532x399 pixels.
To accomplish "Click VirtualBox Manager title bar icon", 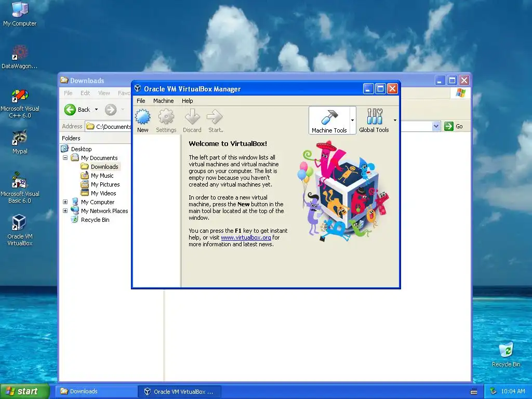I will [x=138, y=88].
